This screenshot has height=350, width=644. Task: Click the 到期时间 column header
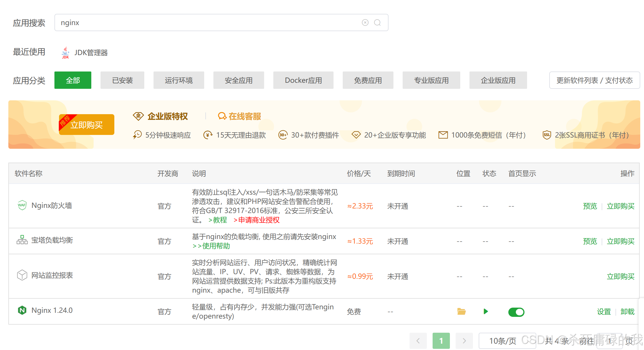coord(401,173)
